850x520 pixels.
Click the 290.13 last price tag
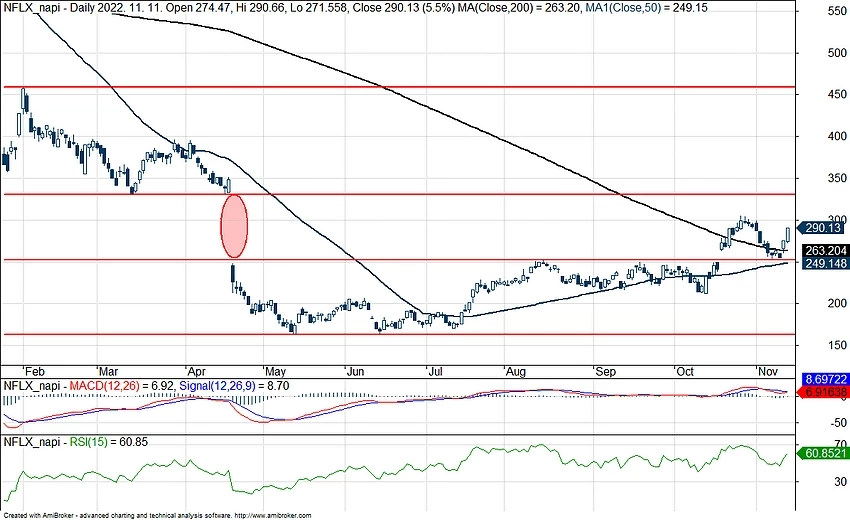pyautogui.click(x=822, y=228)
